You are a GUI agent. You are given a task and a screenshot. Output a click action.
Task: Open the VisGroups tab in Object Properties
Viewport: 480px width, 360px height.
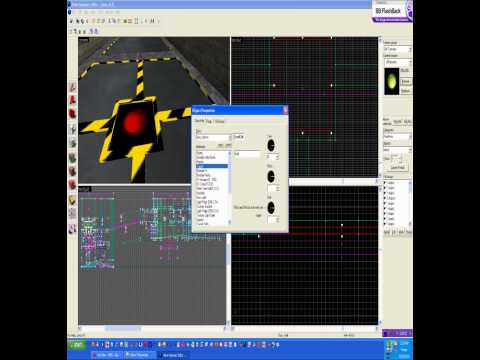219,121
